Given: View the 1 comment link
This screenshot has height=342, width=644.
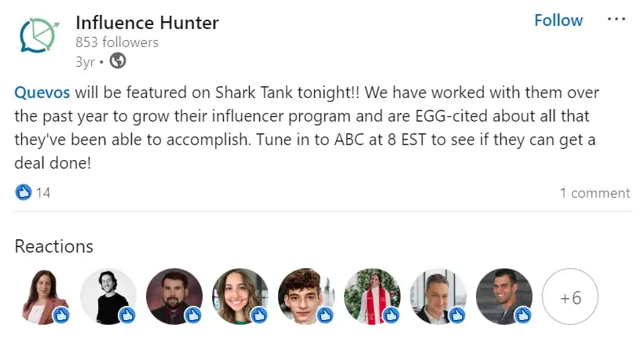Looking at the screenshot, I should click(x=595, y=193).
